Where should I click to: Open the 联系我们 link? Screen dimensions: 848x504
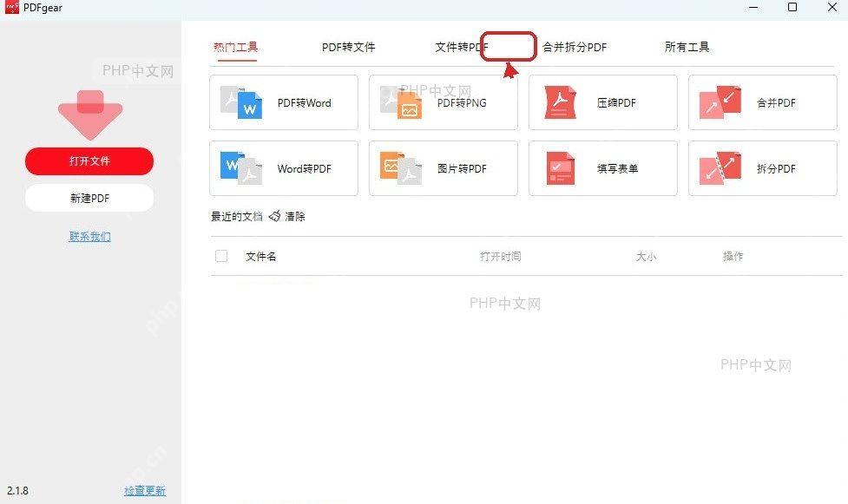point(89,236)
